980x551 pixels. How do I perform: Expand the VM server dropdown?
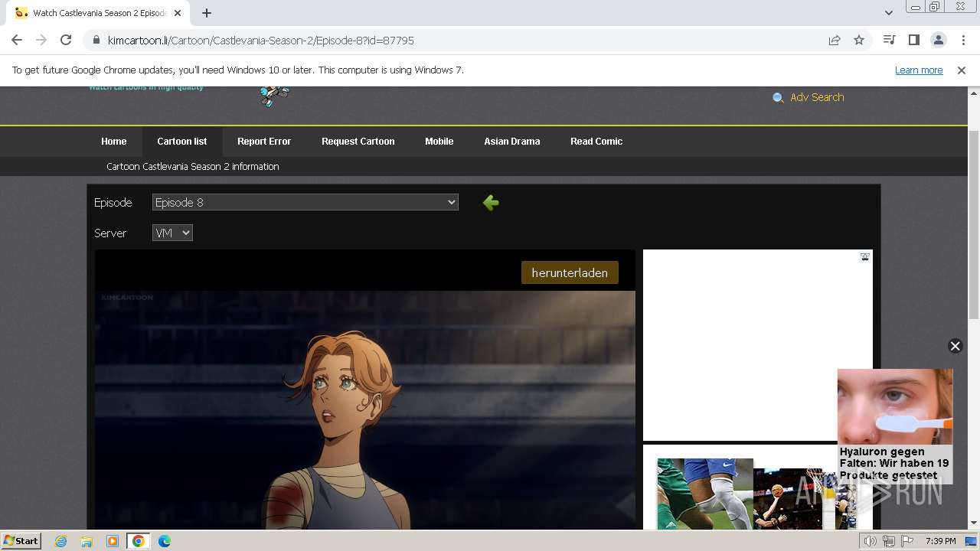click(172, 233)
